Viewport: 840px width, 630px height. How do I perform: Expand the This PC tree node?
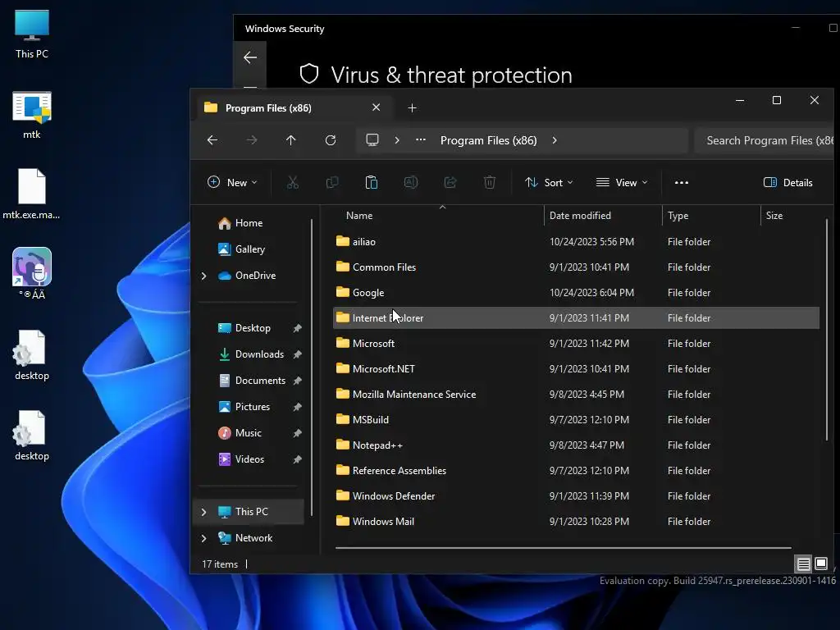[203, 512]
